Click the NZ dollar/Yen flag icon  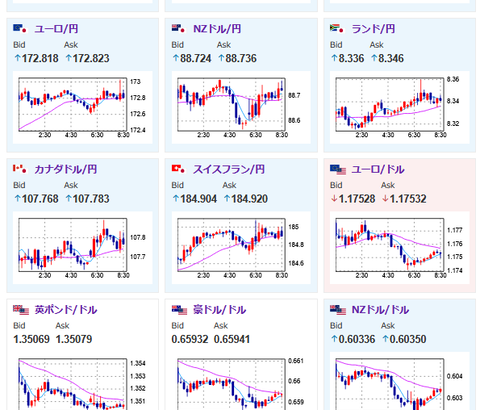coord(178,29)
